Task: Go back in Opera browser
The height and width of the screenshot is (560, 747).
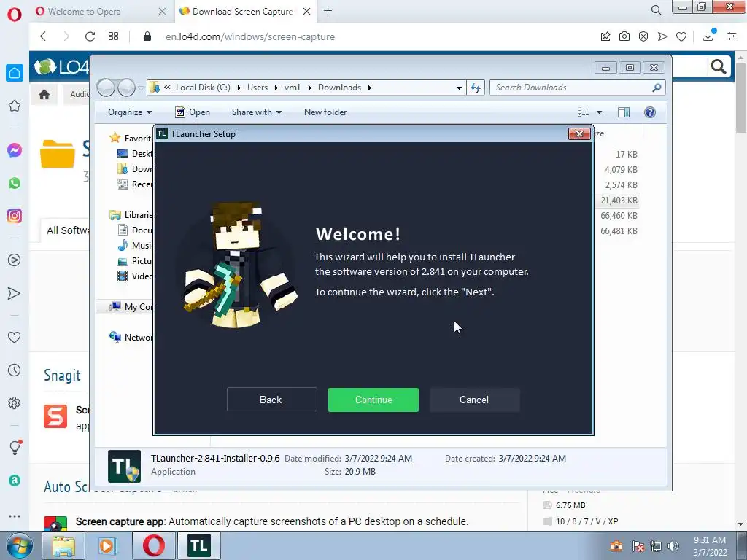Action: click(x=43, y=36)
